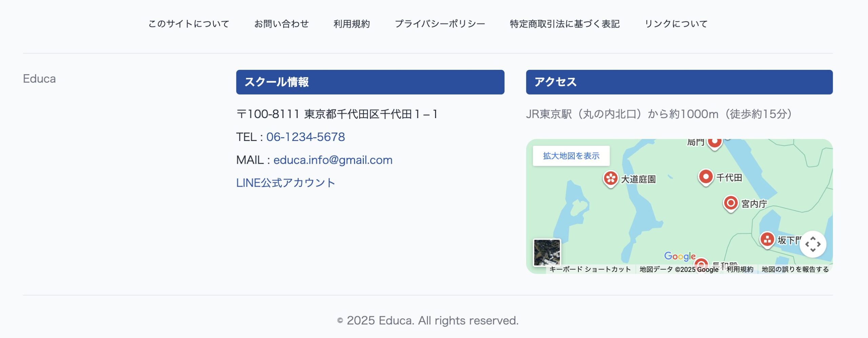Click the Google logo on map
The height and width of the screenshot is (338, 868).
pos(679,256)
